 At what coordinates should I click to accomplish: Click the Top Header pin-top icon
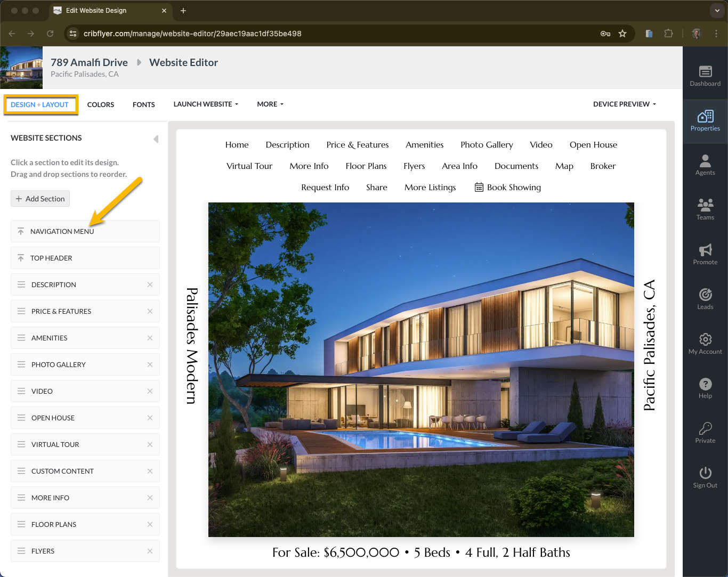(21, 258)
